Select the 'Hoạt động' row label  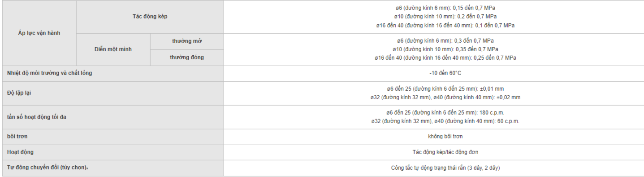coord(20,152)
